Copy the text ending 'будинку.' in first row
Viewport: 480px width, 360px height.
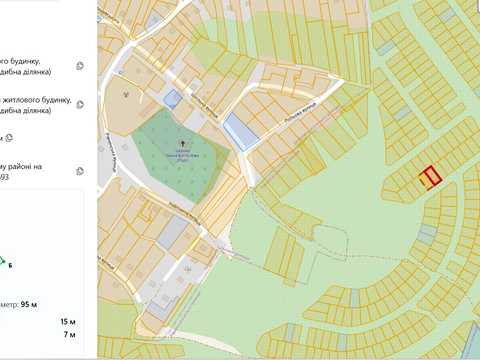(x=80, y=66)
